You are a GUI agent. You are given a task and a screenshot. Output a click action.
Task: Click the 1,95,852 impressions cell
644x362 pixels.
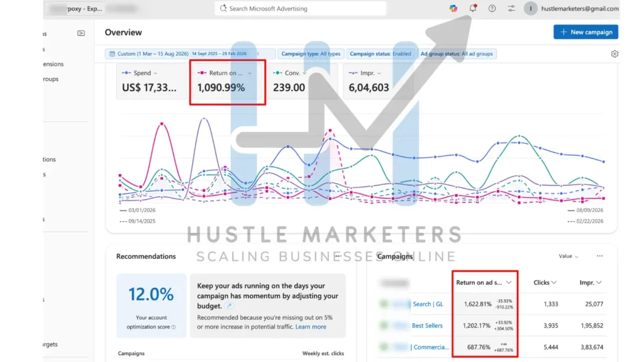coord(592,326)
